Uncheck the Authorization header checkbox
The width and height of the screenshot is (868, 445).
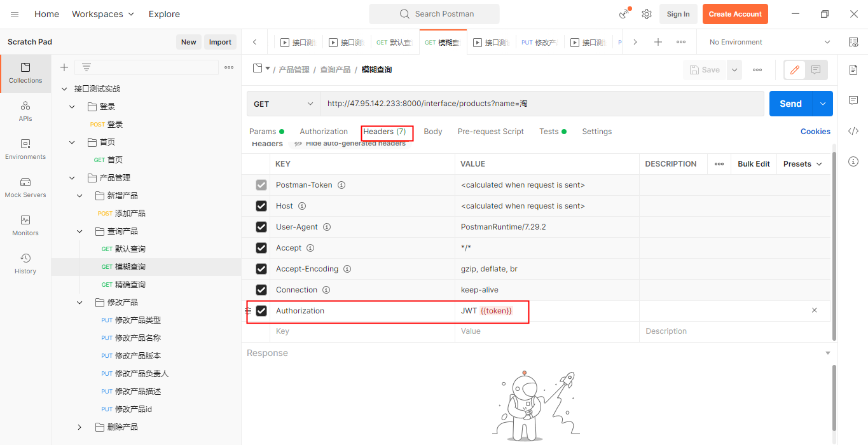tap(261, 311)
